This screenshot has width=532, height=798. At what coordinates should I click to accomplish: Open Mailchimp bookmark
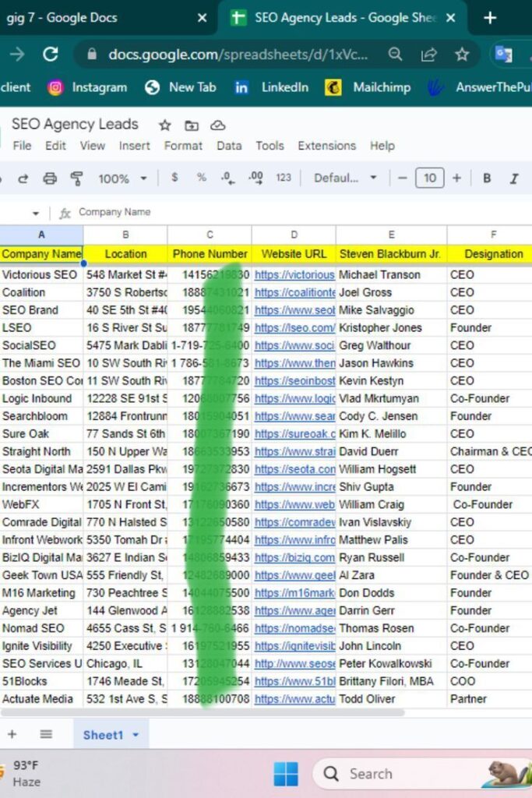point(368,87)
